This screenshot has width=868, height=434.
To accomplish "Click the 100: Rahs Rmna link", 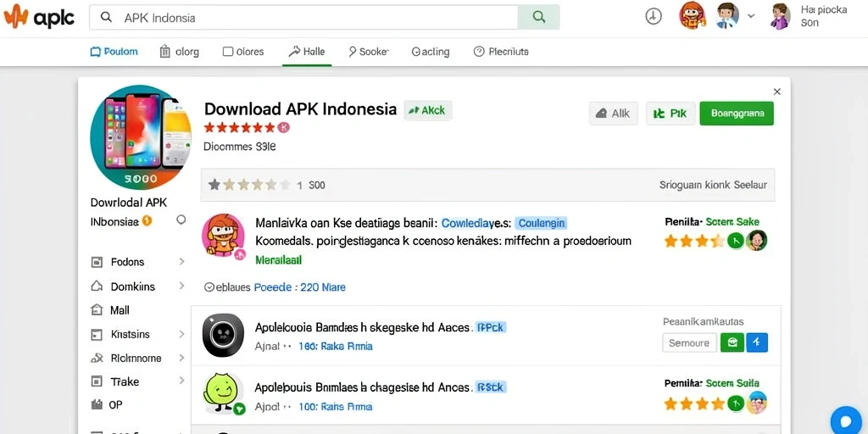I will tap(336, 407).
